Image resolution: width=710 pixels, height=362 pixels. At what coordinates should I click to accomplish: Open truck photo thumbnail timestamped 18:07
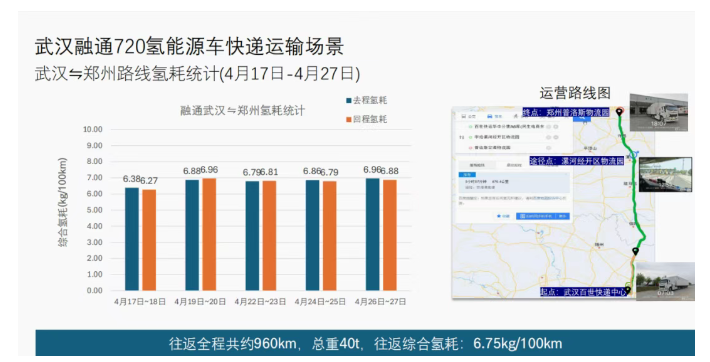click(x=659, y=112)
